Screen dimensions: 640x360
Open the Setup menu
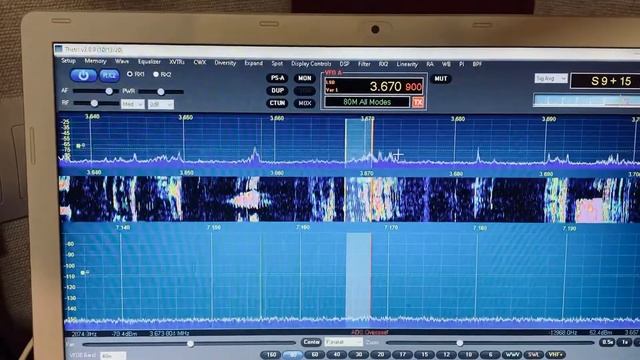tap(69, 61)
